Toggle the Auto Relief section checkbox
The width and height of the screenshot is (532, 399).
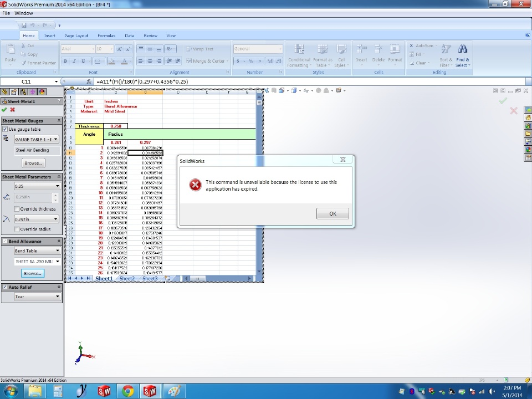(x=5, y=287)
